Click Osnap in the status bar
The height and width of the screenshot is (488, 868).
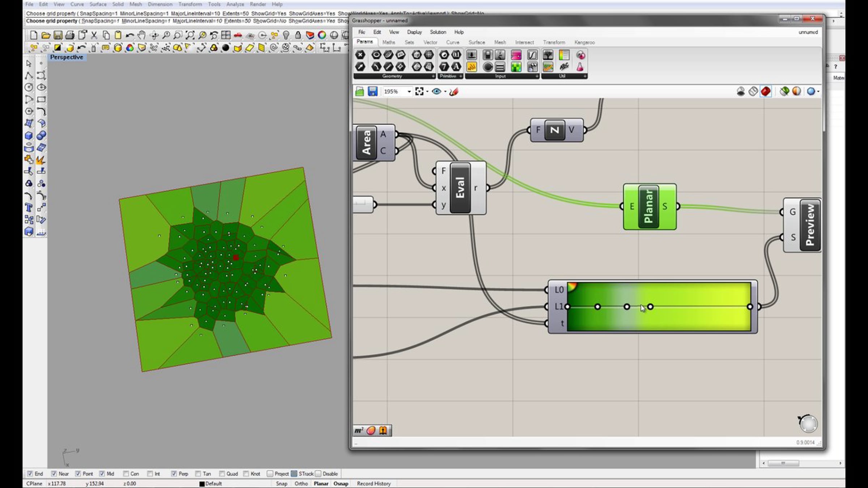click(341, 483)
